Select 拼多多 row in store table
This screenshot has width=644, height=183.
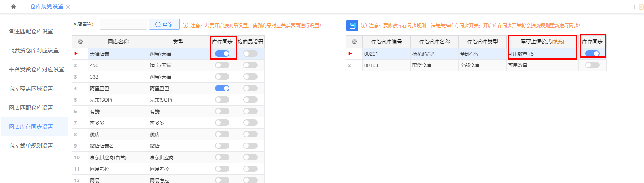tap(168, 123)
